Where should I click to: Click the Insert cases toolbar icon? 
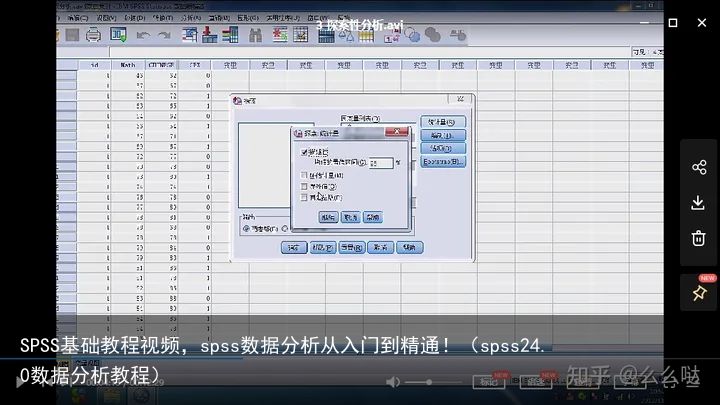(280, 35)
